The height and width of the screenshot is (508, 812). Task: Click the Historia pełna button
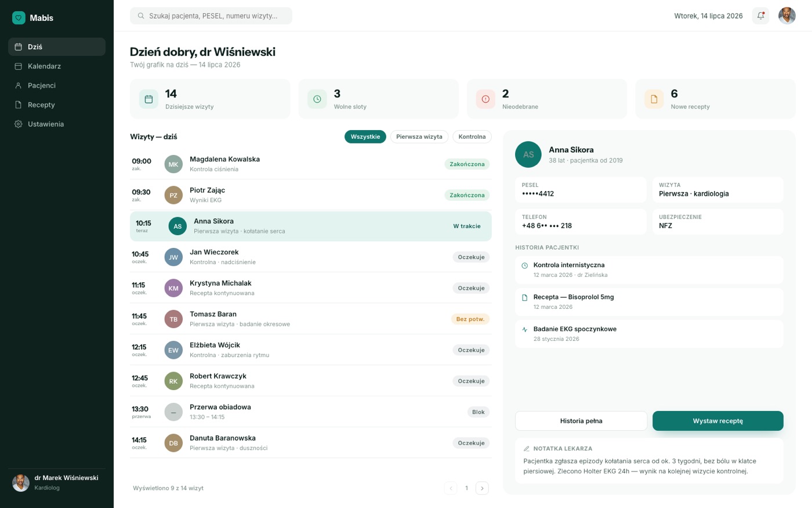(581, 421)
